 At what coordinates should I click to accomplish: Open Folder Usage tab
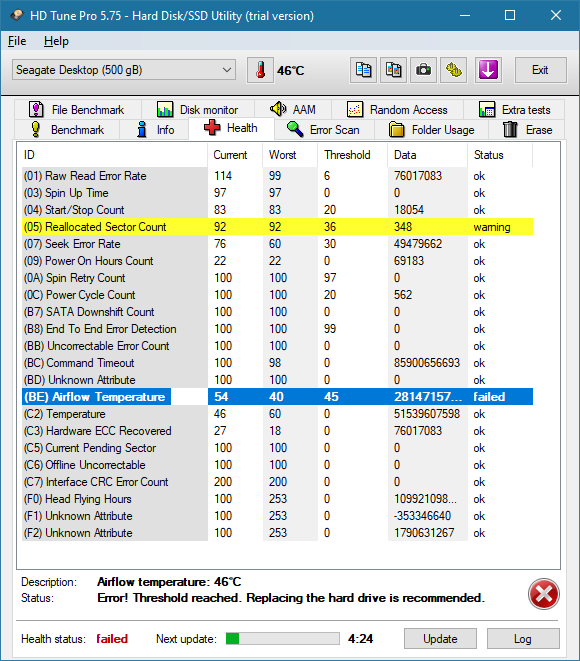(431, 129)
